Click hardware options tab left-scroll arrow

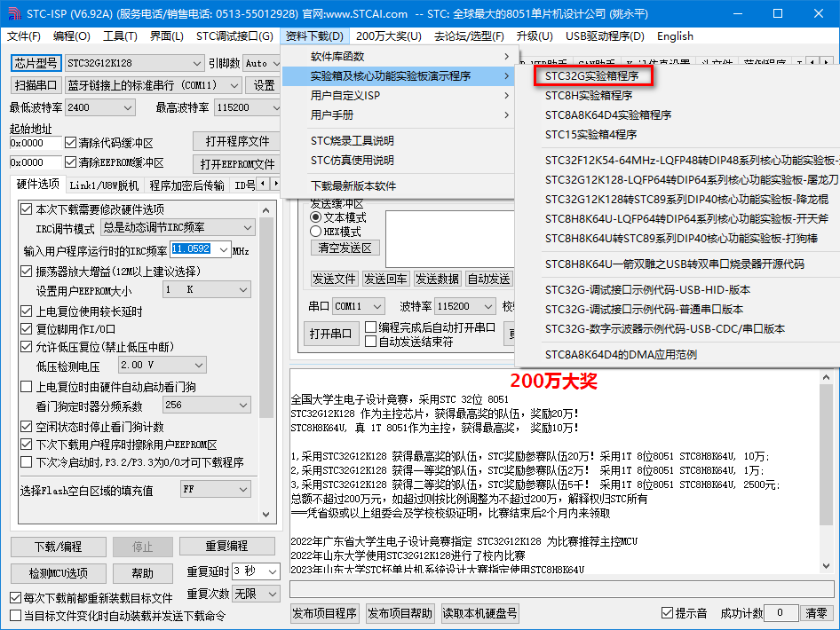coord(263,185)
